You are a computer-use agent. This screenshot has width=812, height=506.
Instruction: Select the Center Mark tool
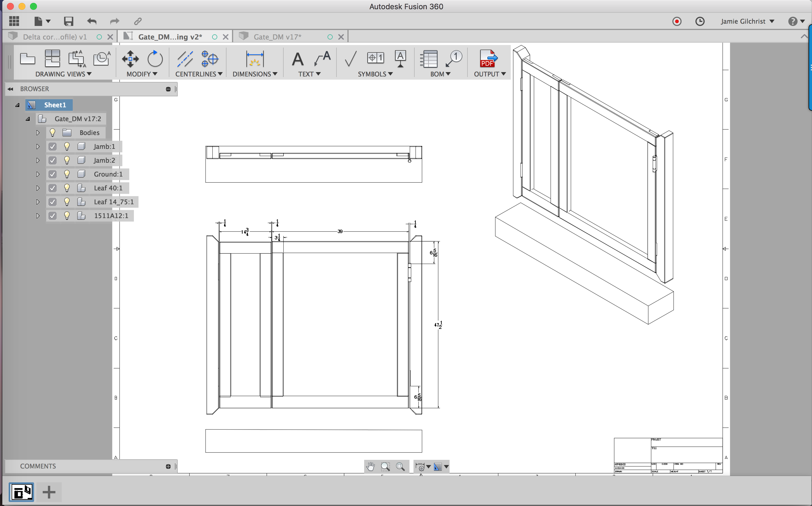coord(210,59)
